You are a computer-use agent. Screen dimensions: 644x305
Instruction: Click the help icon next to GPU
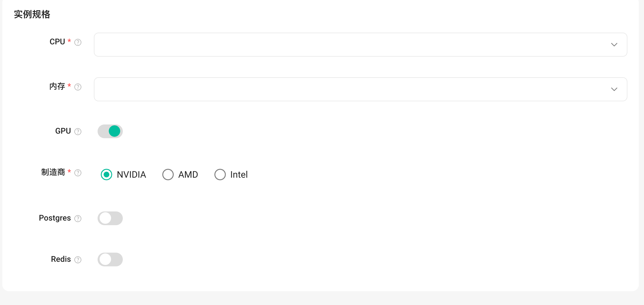pyautogui.click(x=78, y=132)
